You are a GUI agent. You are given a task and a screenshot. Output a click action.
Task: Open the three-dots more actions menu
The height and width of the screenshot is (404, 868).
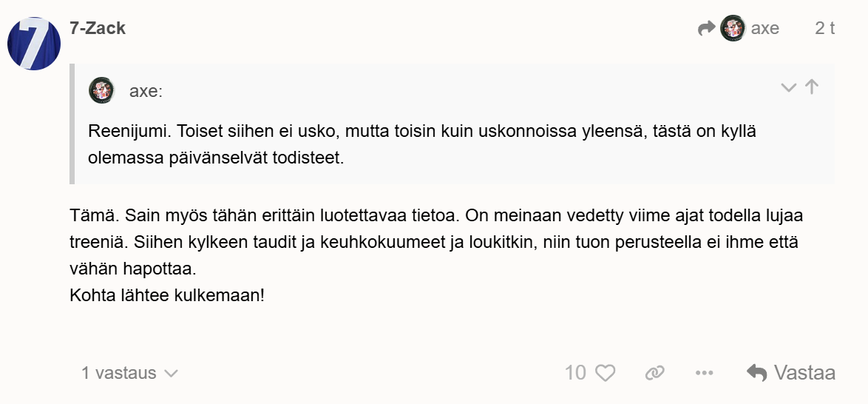pyautogui.click(x=704, y=373)
